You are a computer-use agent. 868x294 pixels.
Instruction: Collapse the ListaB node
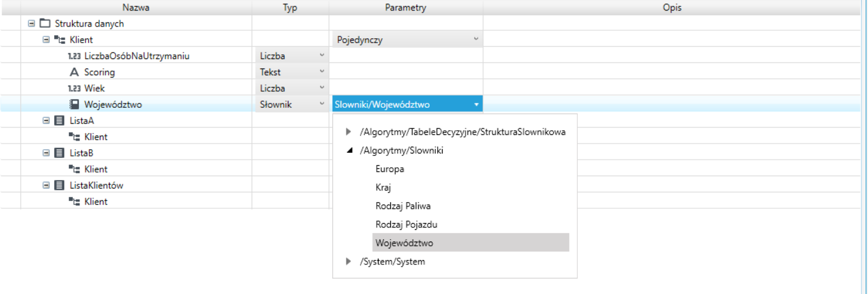tap(46, 153)
